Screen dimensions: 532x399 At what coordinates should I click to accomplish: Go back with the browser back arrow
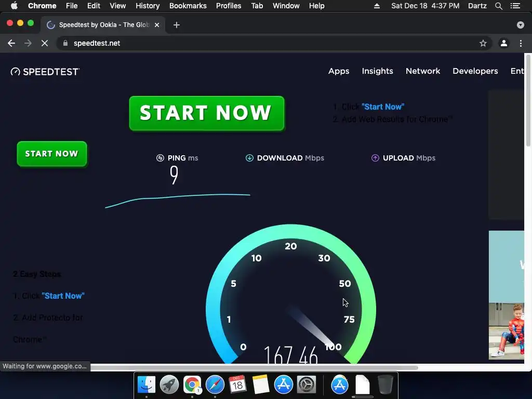click(11, 43)
